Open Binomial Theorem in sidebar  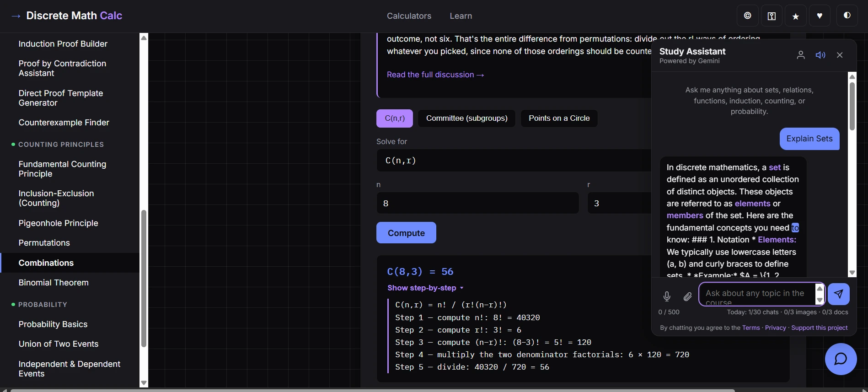coord(54,283)
